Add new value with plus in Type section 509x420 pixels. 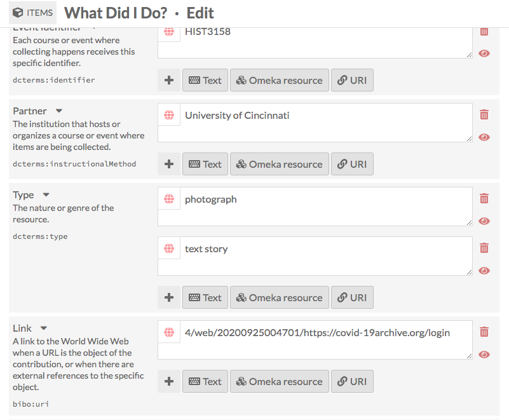coord(169,297)
